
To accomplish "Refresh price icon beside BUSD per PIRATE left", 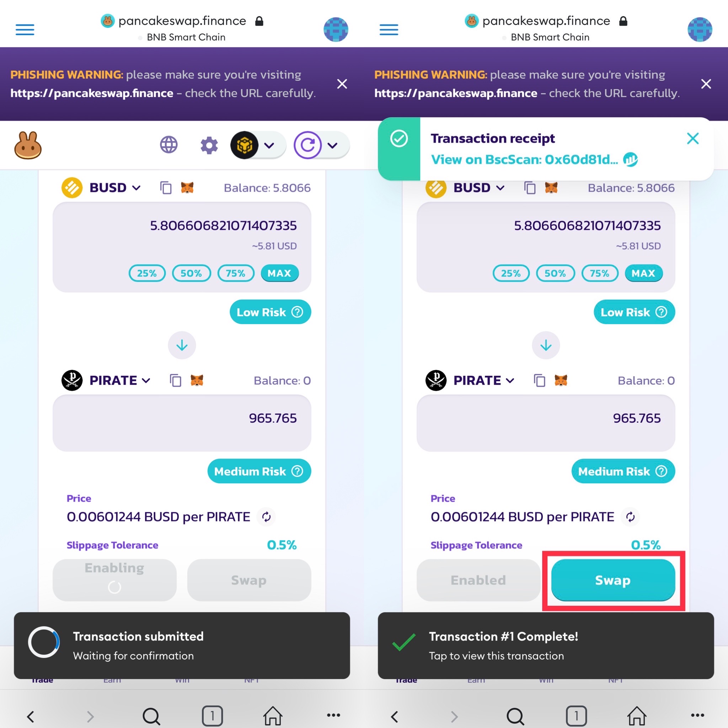I will coord(266,516).
